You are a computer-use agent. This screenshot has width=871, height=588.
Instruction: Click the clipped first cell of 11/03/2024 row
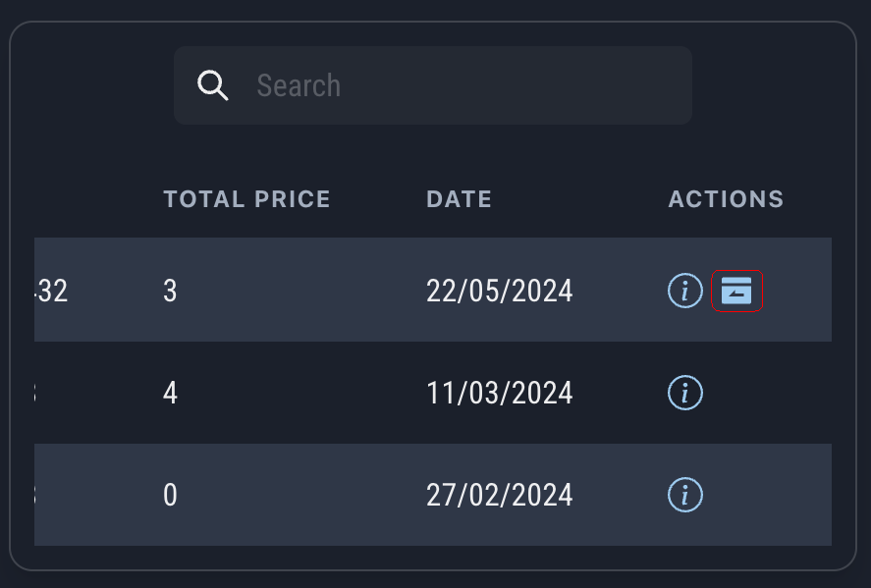(37, 394)
